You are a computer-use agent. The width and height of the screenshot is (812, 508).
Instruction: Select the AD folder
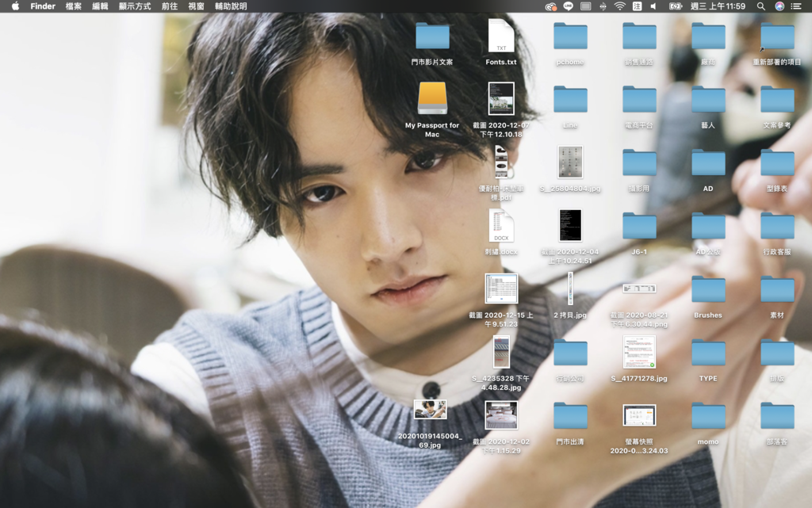coord(708,163)
